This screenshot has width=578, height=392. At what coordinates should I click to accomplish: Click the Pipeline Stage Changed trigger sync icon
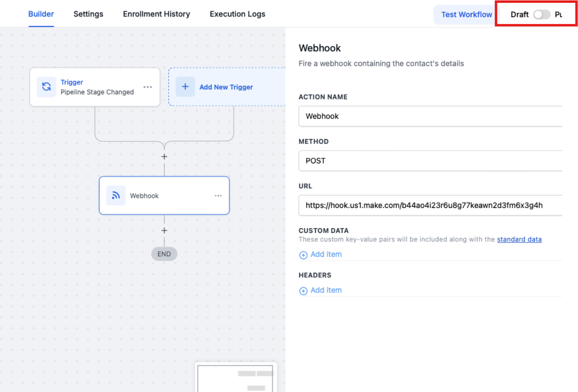tap(46, 87)
